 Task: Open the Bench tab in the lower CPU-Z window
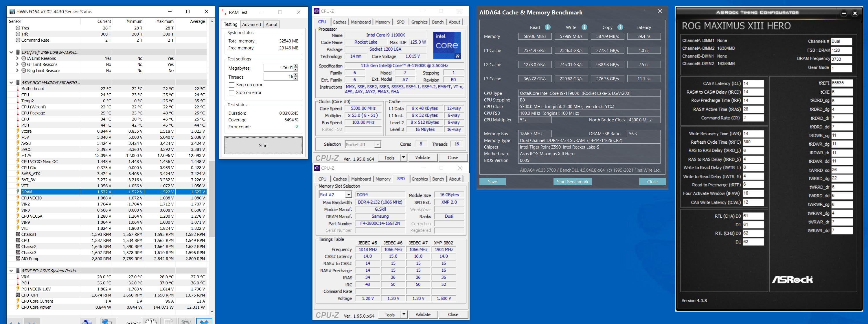click(x=438, y=179)
